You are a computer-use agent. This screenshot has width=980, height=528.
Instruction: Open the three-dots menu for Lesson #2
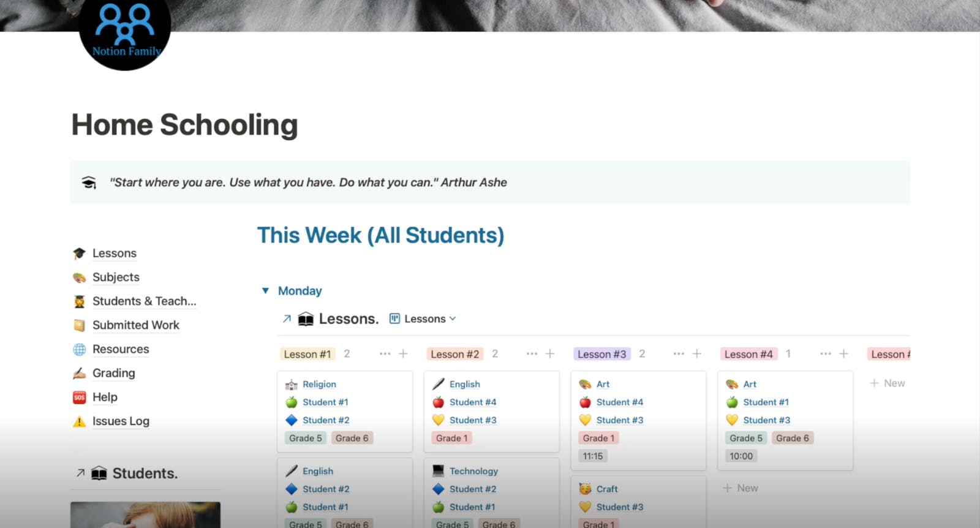[x=532, y=354]
